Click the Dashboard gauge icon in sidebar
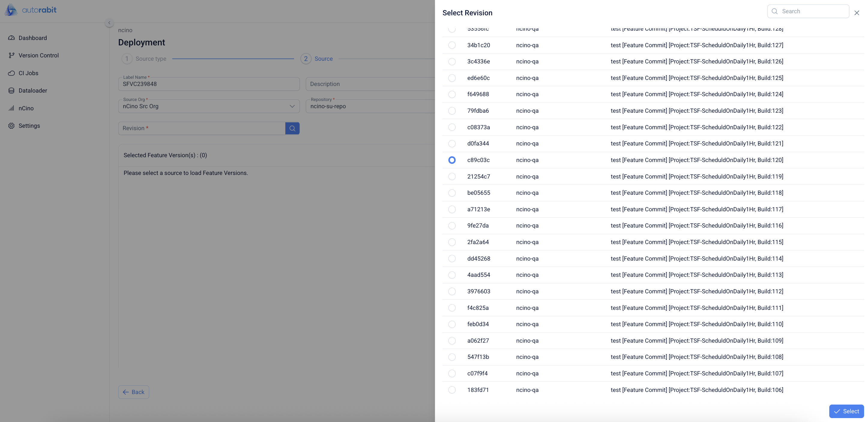868x422 pixels. point(11,38)
